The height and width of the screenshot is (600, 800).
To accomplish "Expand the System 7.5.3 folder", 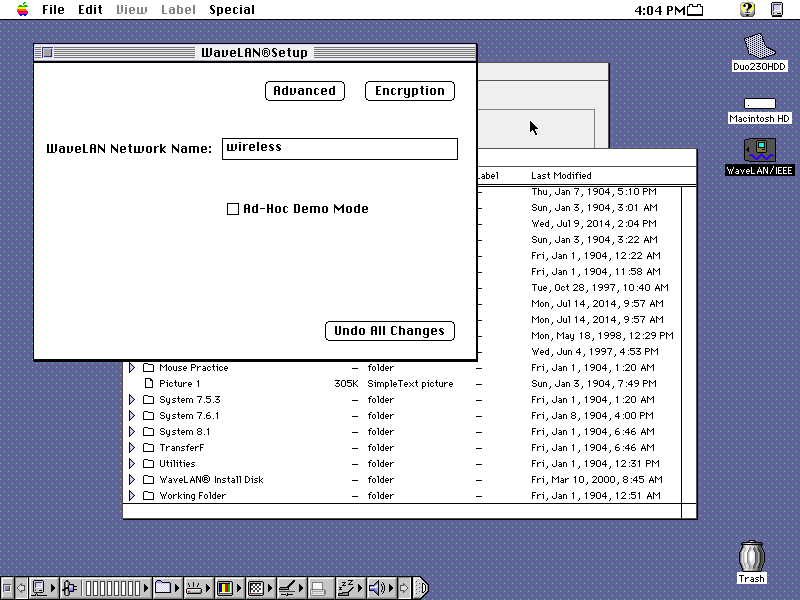I will [132, 399].
